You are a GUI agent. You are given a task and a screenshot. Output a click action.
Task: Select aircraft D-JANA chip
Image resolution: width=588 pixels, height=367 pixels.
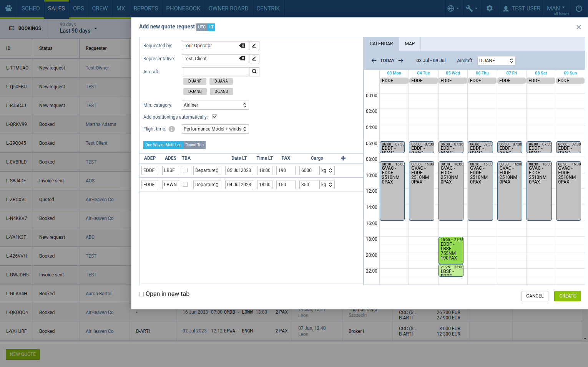point(221,81)
